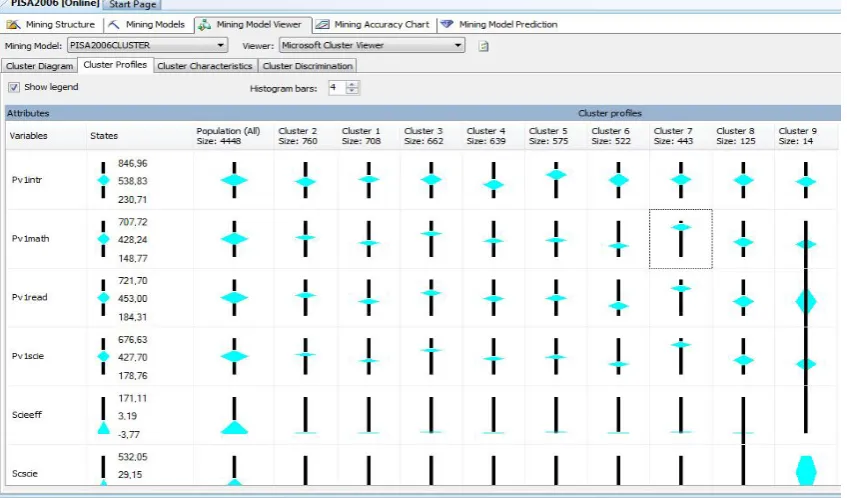Click the Mining Structure tab icon
The image size is (847, 498).
[x=13, y=24]
